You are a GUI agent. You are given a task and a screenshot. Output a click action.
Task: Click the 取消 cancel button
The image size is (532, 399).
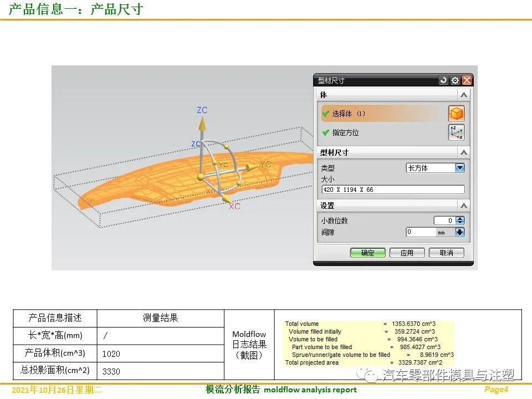(446, 252)
